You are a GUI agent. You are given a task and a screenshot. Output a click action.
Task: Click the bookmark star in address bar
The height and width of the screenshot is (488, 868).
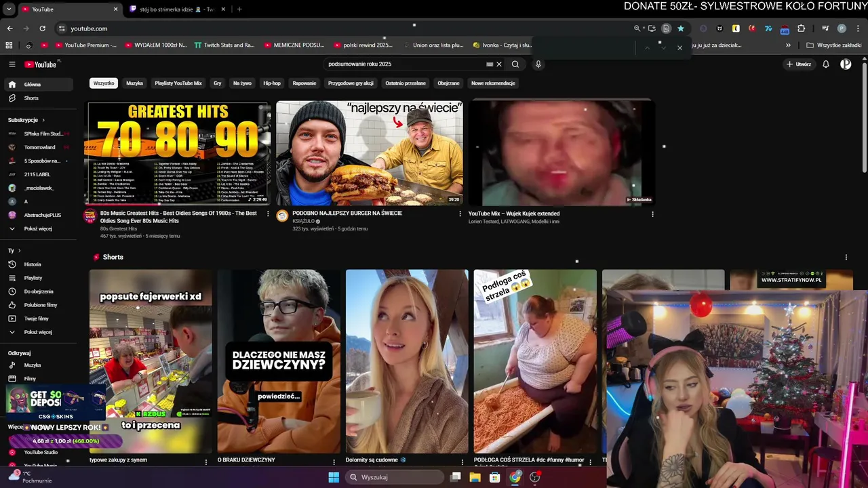(x=680, y=28)
